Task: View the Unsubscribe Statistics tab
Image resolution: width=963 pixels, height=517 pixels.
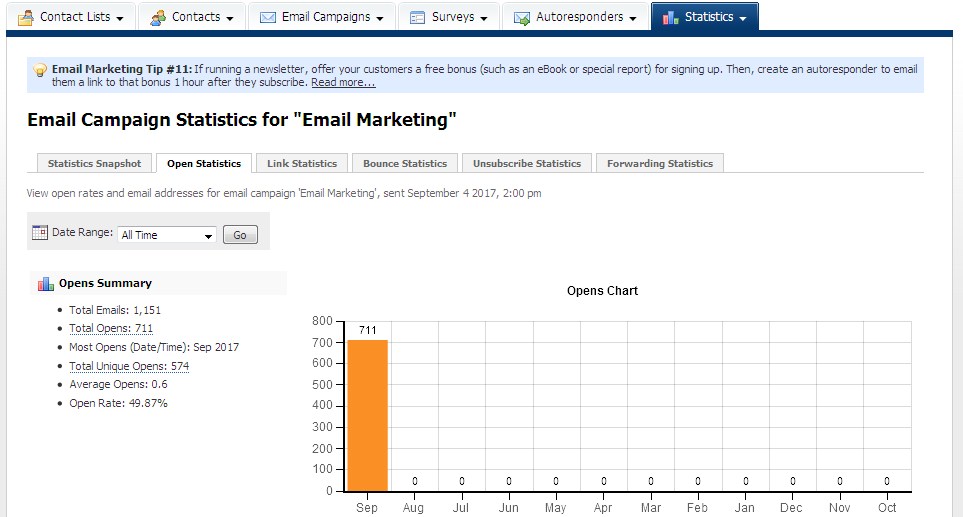Action: (x=527, y=163)
